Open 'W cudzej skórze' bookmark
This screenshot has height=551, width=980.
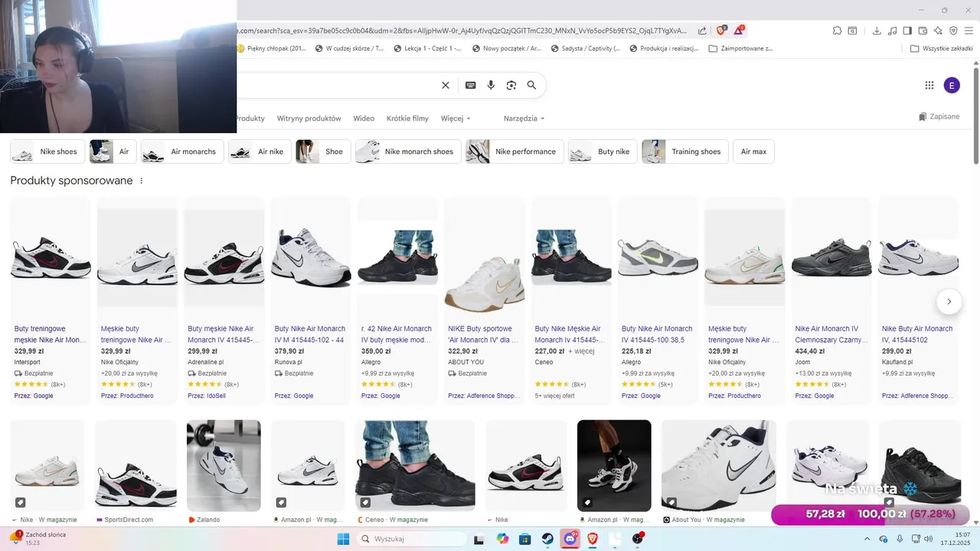tap(349, 48)
